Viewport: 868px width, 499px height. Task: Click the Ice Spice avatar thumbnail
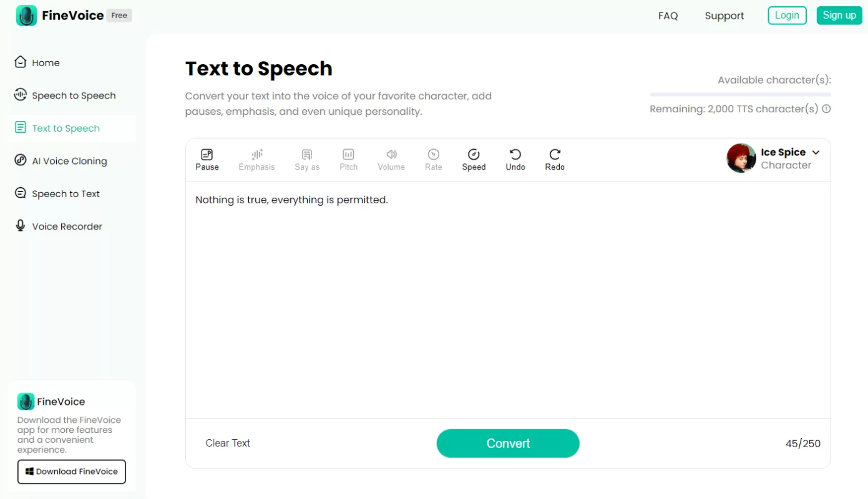pos(741,158)
